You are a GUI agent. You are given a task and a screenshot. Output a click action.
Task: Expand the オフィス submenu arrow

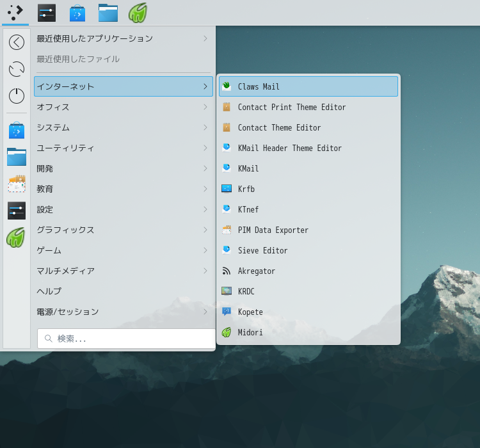[205, 107]
